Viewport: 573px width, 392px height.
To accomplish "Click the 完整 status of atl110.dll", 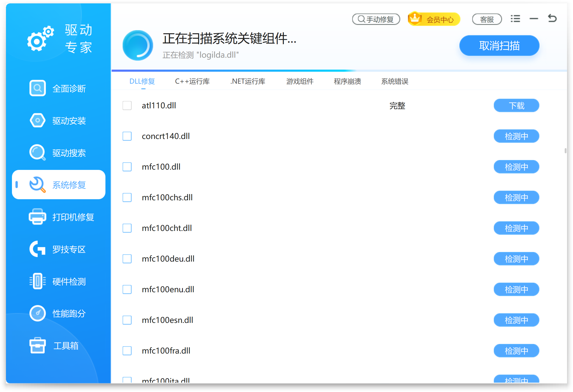I will pyautogui.click(x=397, y=106).
